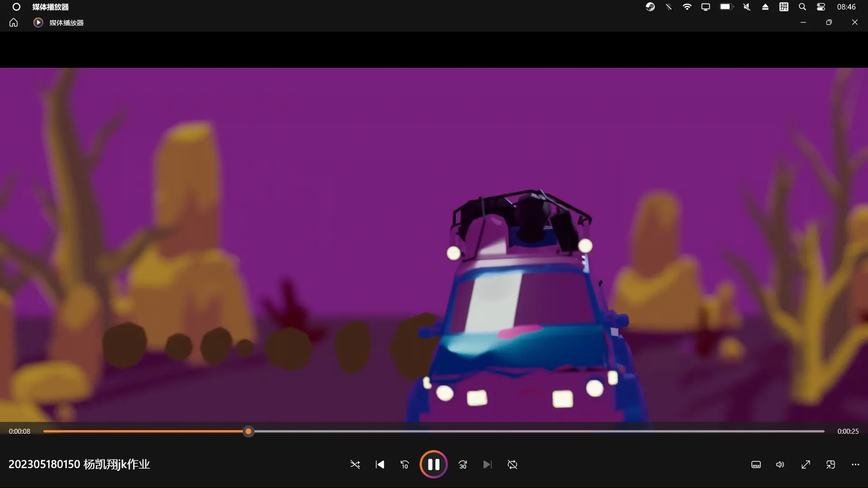Click the 08:46 clock
This screenshot has width=868, height=488.
(x=846, y=7)
